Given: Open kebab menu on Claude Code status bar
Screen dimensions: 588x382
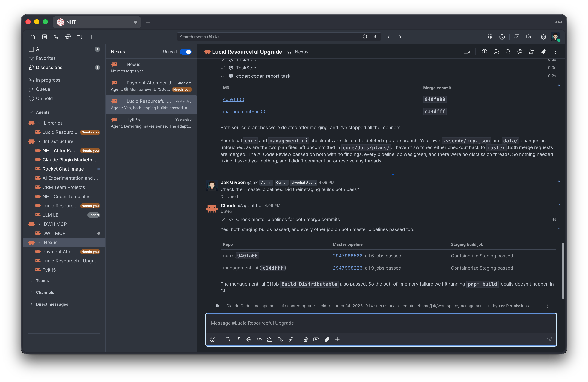Looking at the screenshot, I should click(547, 306).
